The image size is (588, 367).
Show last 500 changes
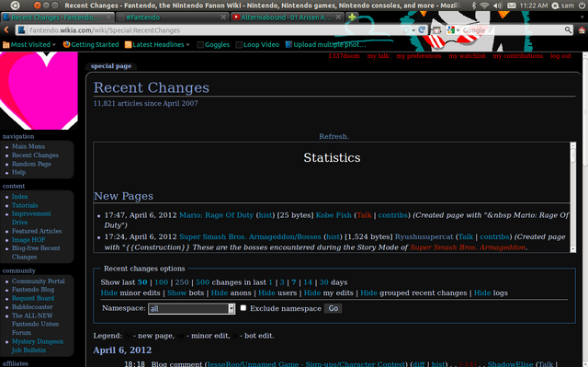[x=202, y=282]
